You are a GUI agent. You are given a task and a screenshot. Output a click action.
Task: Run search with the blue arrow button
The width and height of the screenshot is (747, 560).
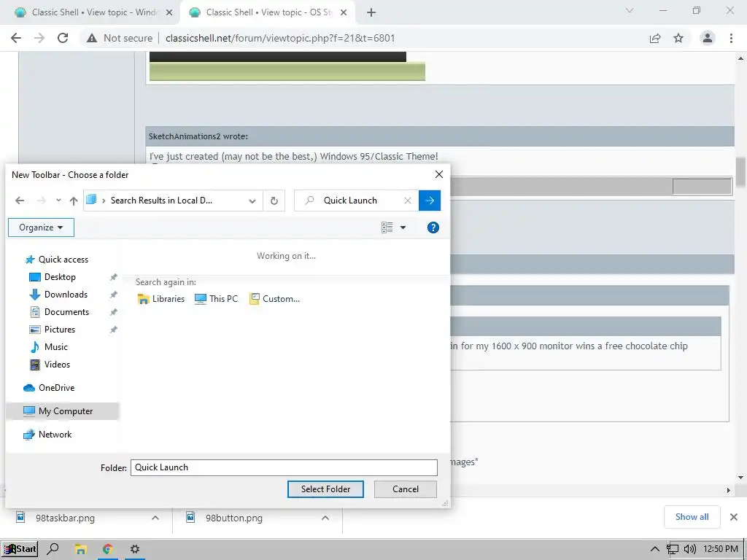[430, 201]
